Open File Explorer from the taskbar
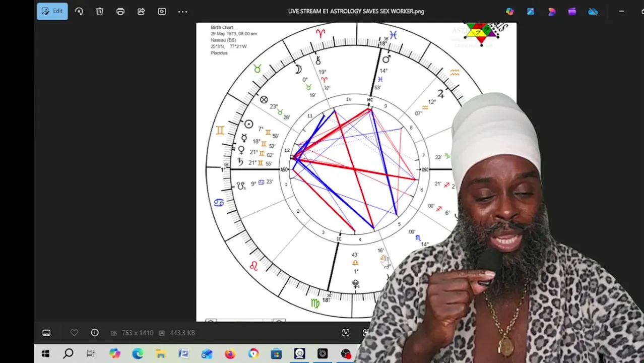The width and height of the screenshot is (644, 363). point(160,354)
